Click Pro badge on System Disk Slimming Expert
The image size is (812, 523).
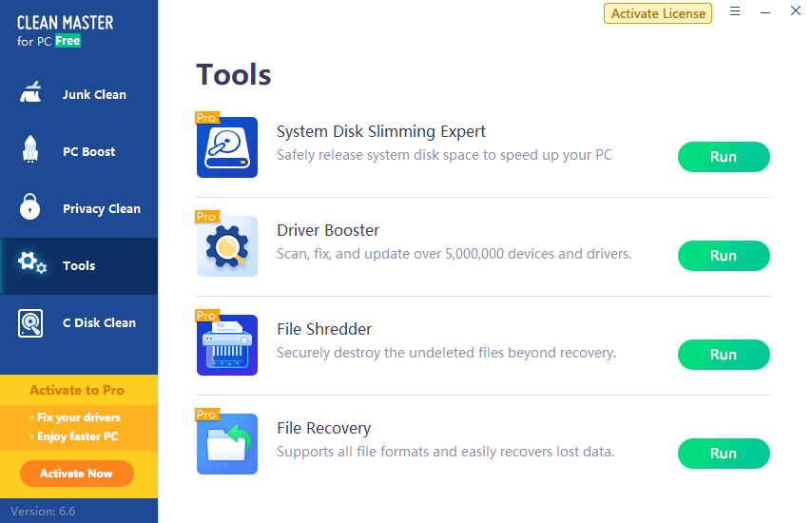207,118
